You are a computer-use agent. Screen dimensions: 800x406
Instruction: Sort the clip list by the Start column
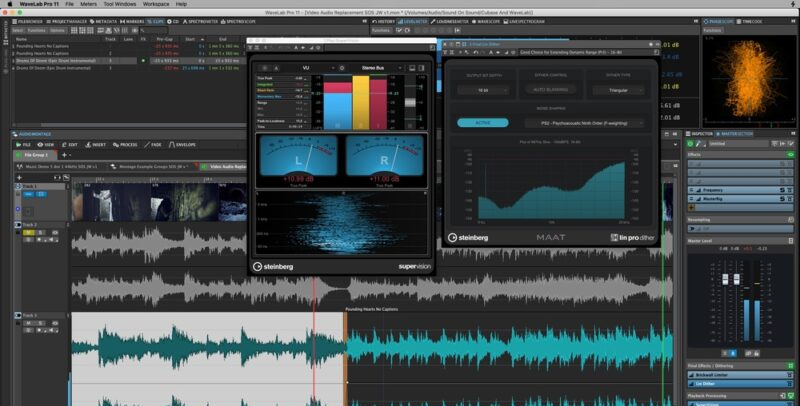point(190,39)
